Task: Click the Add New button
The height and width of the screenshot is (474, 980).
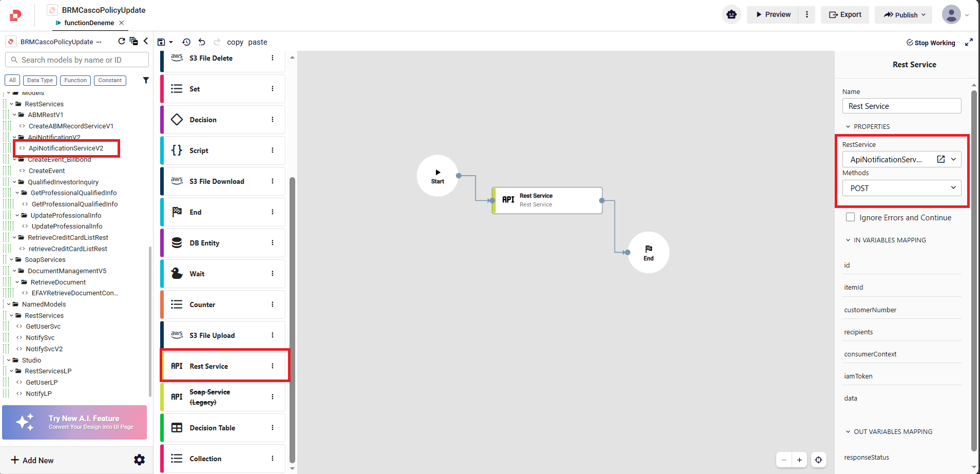Action: (x=32, y=460)
